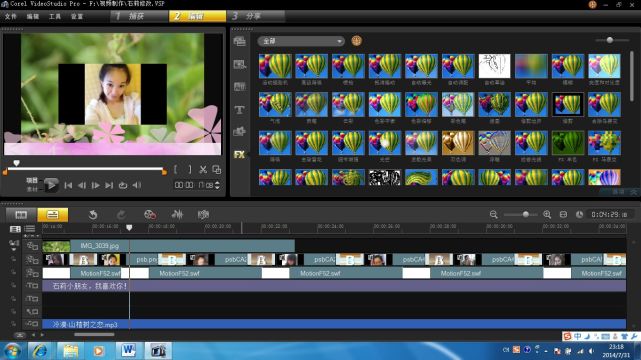Fit project in timeline window icon
The image size is (641, 360).
point(563,215)
